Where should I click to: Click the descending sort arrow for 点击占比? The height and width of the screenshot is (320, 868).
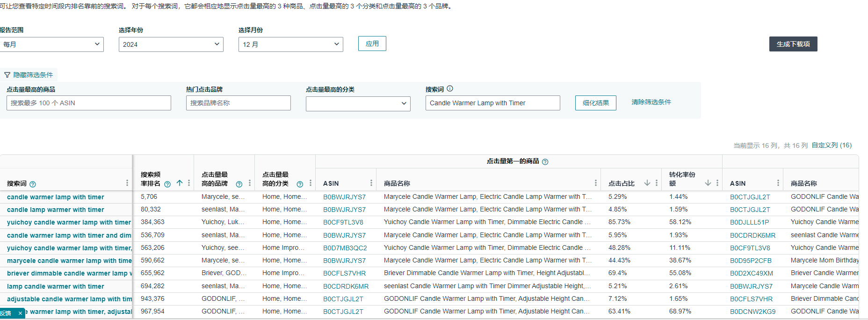coord(647,183)
